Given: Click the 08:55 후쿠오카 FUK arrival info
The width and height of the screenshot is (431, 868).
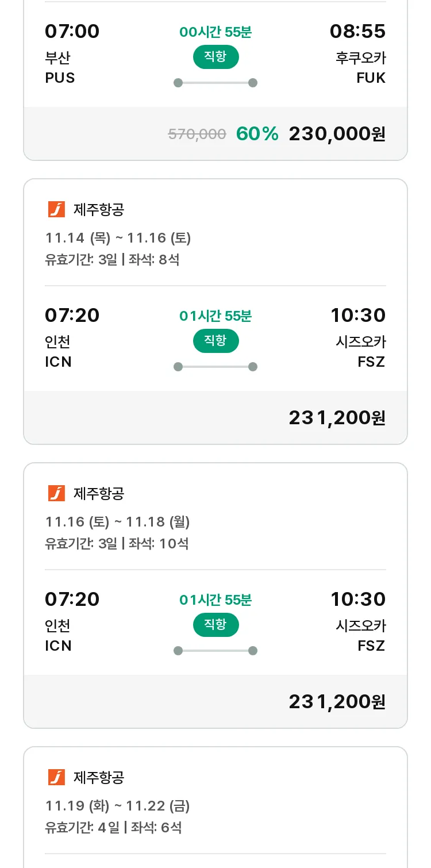Looking at the screenshot, I should 357,54.
